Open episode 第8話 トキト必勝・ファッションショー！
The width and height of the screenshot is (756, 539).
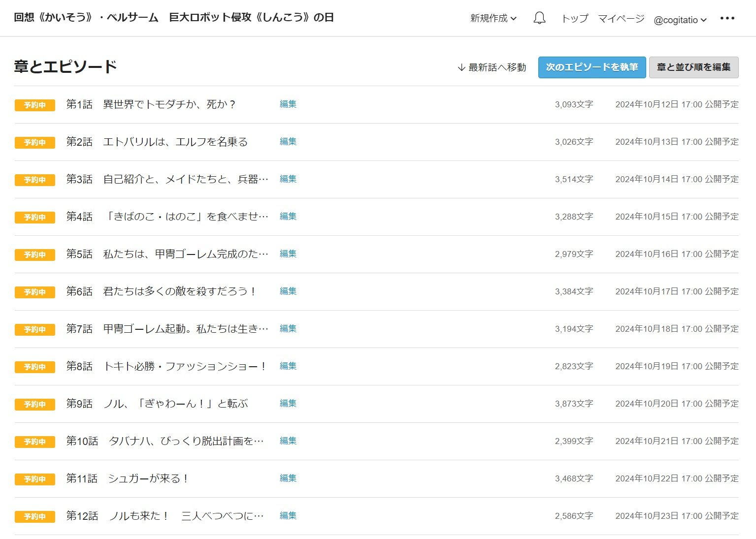(x=166, y=366)
